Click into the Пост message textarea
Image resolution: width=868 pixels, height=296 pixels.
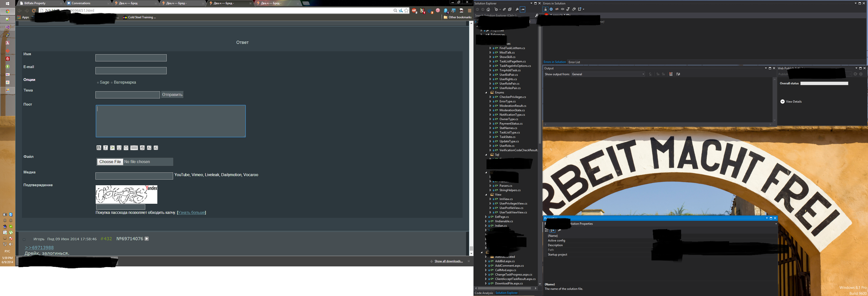coord(171,121)
